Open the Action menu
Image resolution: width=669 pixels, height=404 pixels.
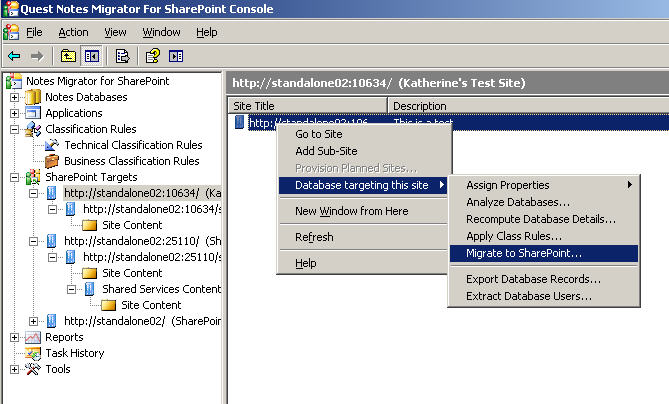click(x=73, y=32)
